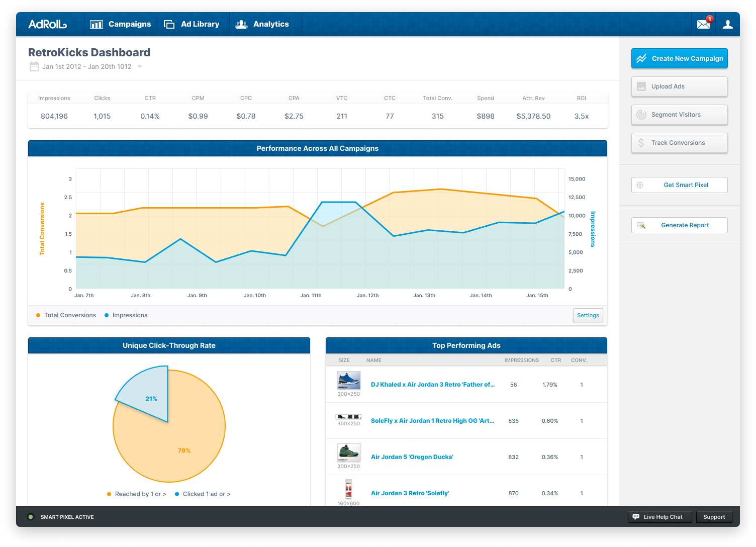Toggle the Impressions legend series
Image resolution: width=756 pixels, height=547 pixels.
click(126, 315)
